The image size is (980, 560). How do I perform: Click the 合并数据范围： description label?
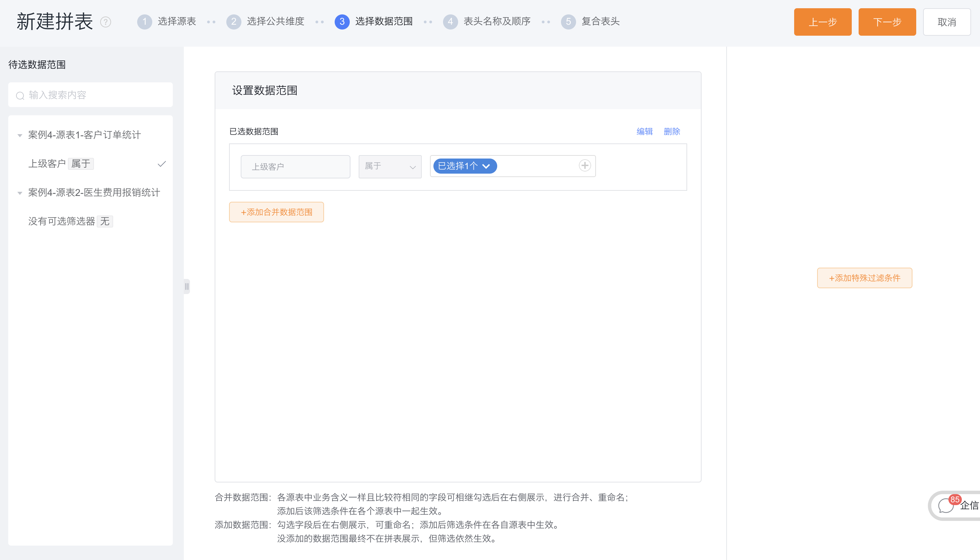(x=243, y=497)
